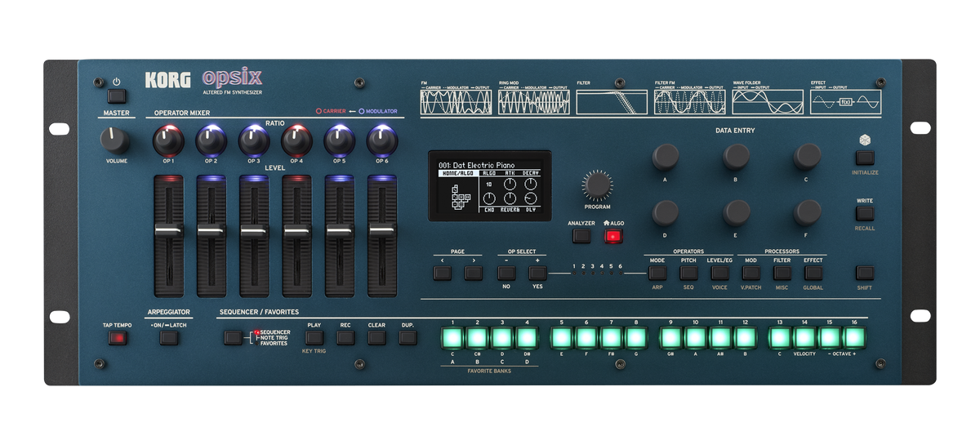Click the red ALGO home button
This screenshot has height=445, width=980.
tap(612, 237)
